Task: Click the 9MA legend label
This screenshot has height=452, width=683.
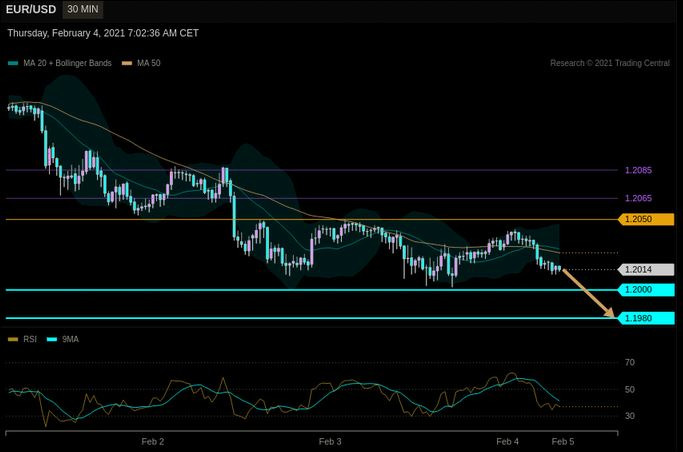Action: point(71,339)
